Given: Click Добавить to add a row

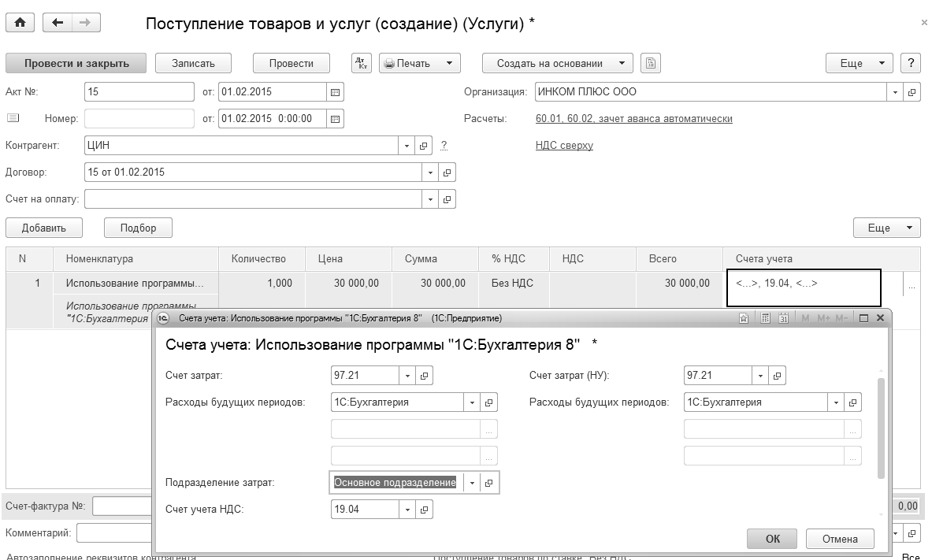Looking at the screenshot, I should [x=44, y=228].
